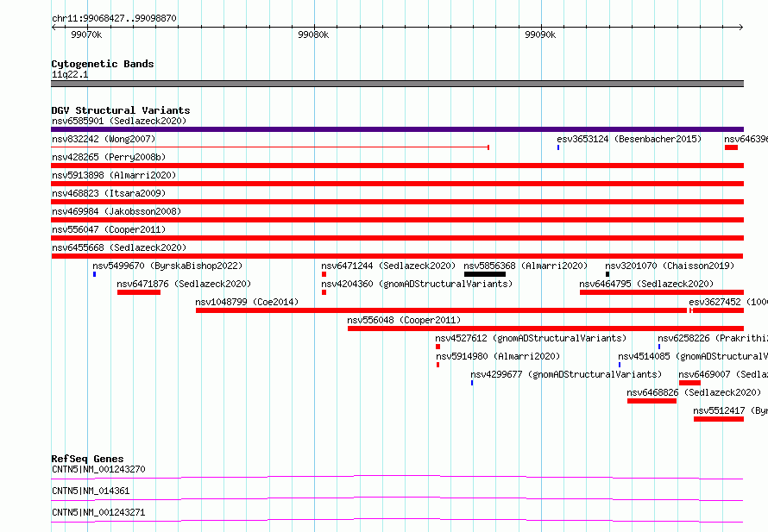This screenshot has width=768, height=532.
Task: Click the Cytogenetic Bands track title
Action: (x=103, y=64)
